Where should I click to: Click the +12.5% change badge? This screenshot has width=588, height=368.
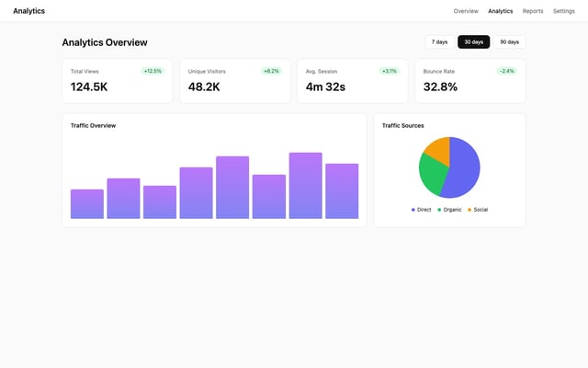[153, 71]
